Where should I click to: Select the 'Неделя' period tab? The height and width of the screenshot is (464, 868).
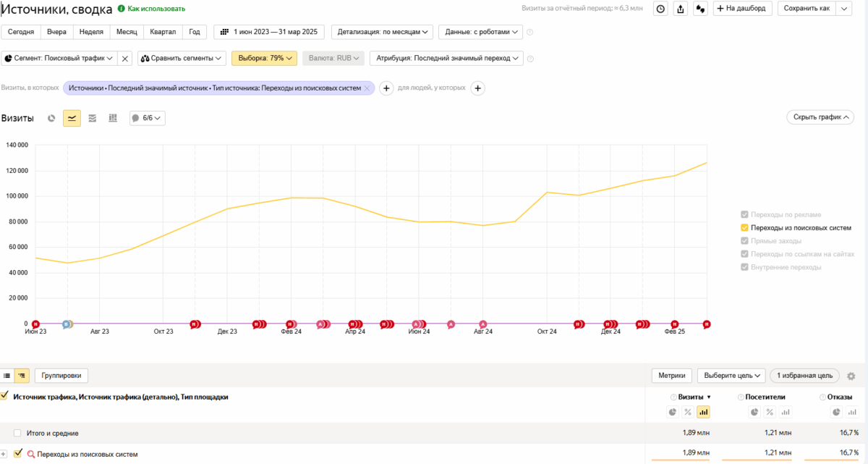coord(91,33)
